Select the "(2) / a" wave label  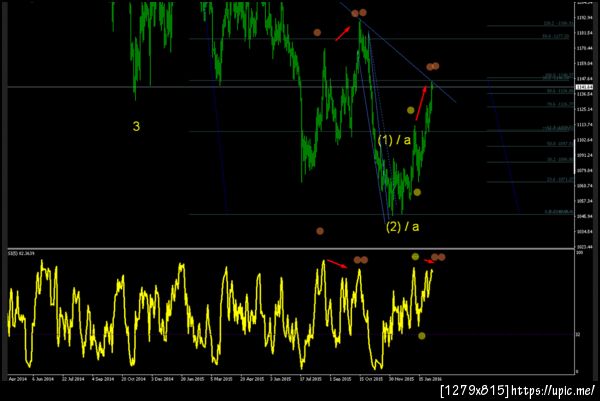tap(403, 227)
